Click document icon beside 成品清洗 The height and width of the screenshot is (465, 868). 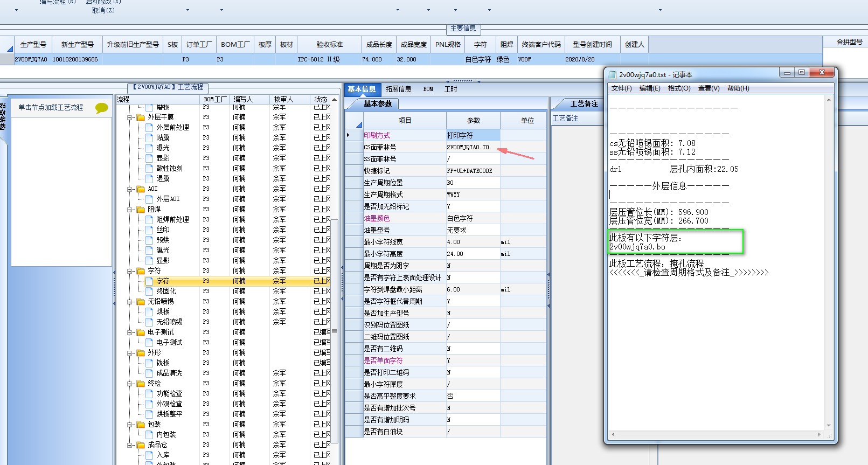pyautogui.click(x=149, y=373)
